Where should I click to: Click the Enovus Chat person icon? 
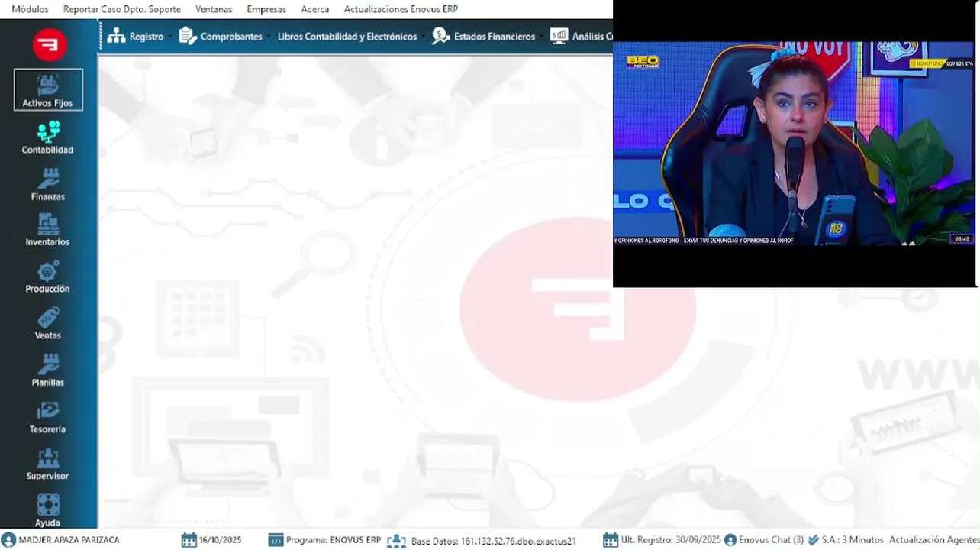point(730,540)
